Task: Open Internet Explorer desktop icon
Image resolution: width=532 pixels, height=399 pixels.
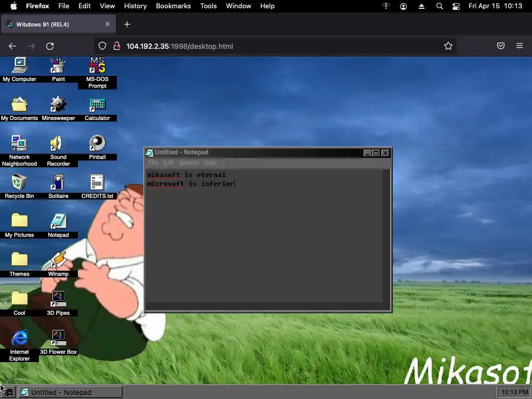Action: (x=19, y=345)
